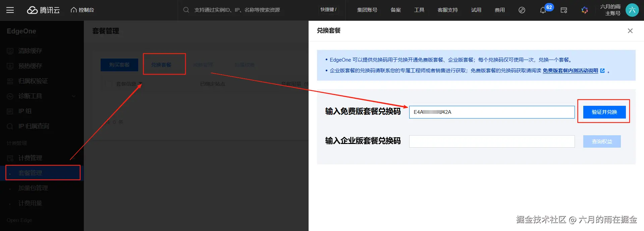The width and height of the screenshot is (644, 231).
Task: Click the 归属权验证 sidebar icon
Action: (x=10, y=81)
